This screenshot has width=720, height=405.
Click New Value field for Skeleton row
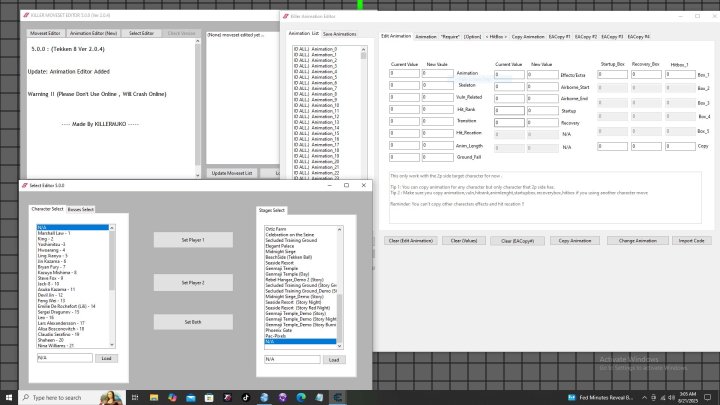(x=438, y=85)
